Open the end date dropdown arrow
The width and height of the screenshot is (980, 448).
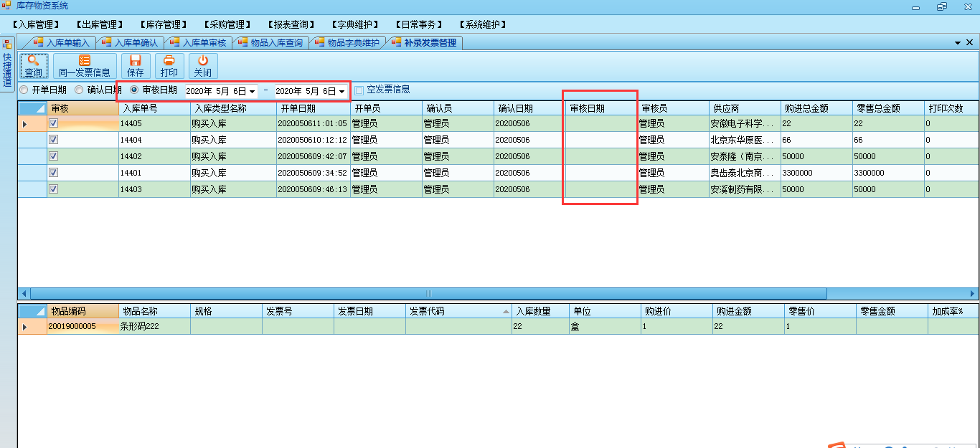[342, 92]
